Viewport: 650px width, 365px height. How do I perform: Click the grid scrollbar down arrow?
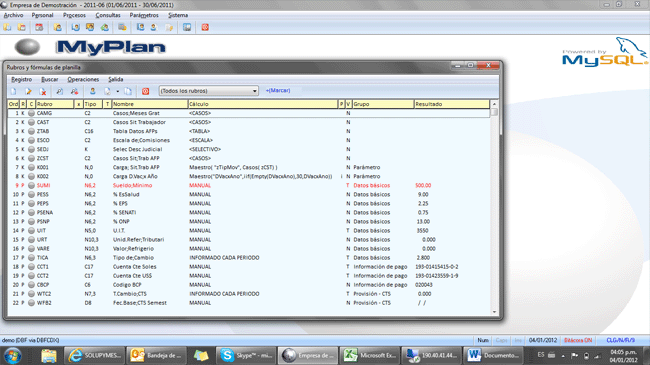point(494,312)
